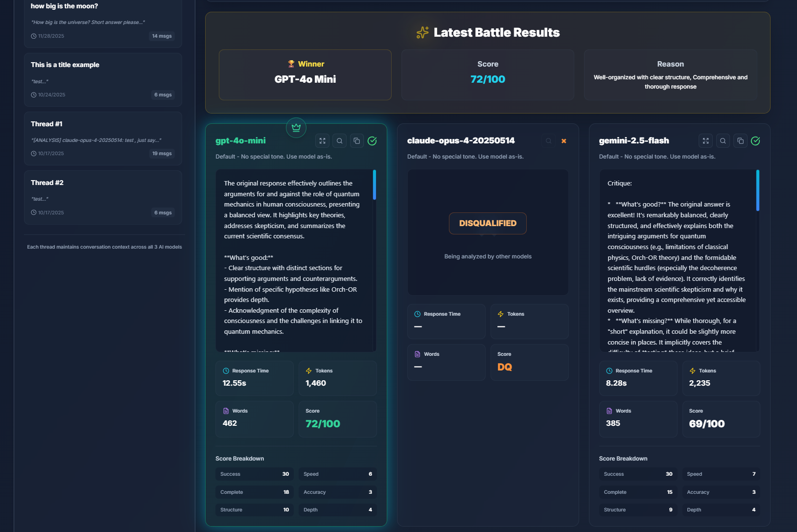Viewport: 797px width, 532px height.
Task: Expand gemini-2.5-flash critique to fullscreen
Action: 705,140
